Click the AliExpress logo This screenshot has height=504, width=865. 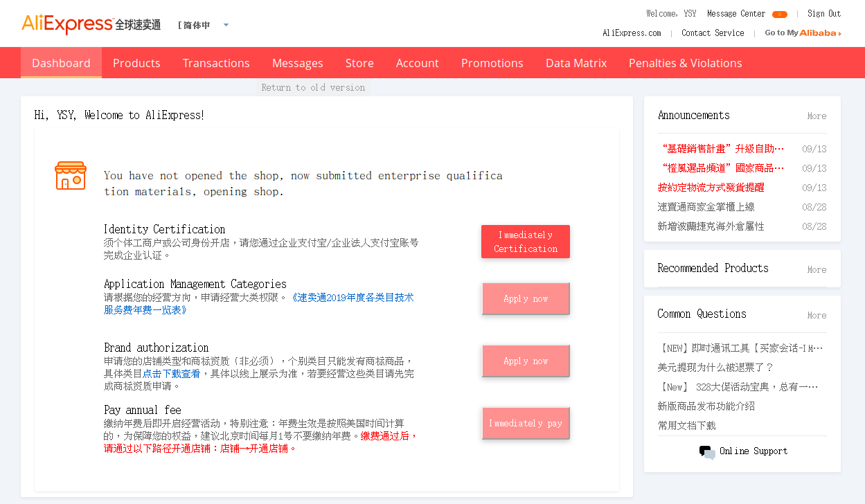(91, 24)
